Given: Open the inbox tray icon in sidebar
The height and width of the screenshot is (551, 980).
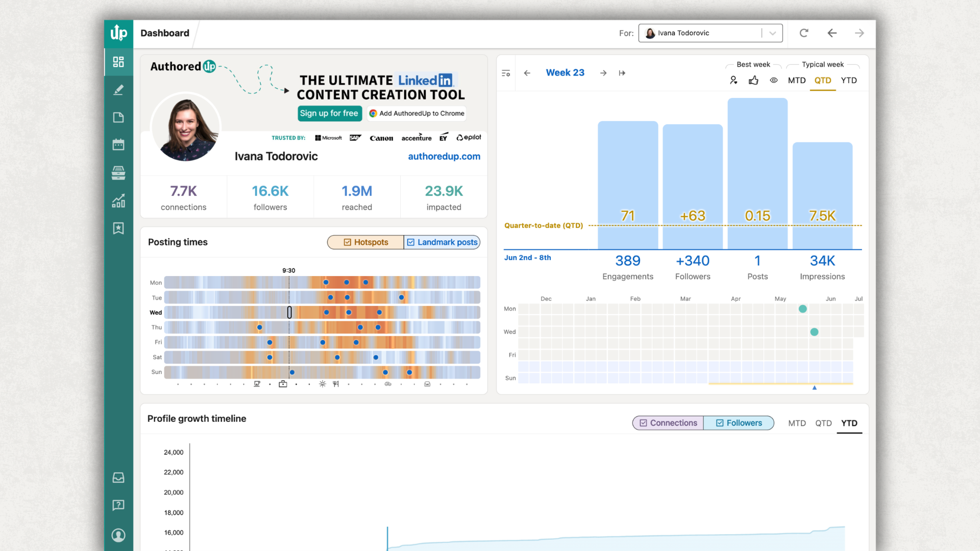Looking at the screenshot, I should (118, 478).
